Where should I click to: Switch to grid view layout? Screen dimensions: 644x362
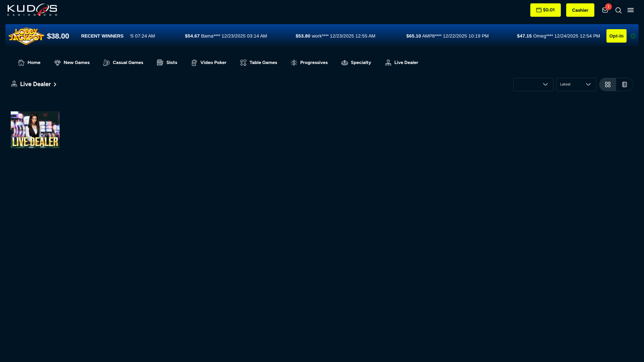(608, 84)
